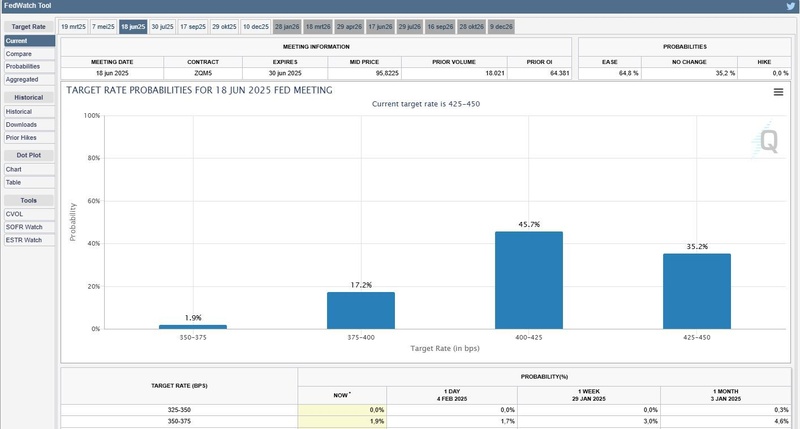
Task: Open the Downloads sidebar item
Action: point(30,124)
